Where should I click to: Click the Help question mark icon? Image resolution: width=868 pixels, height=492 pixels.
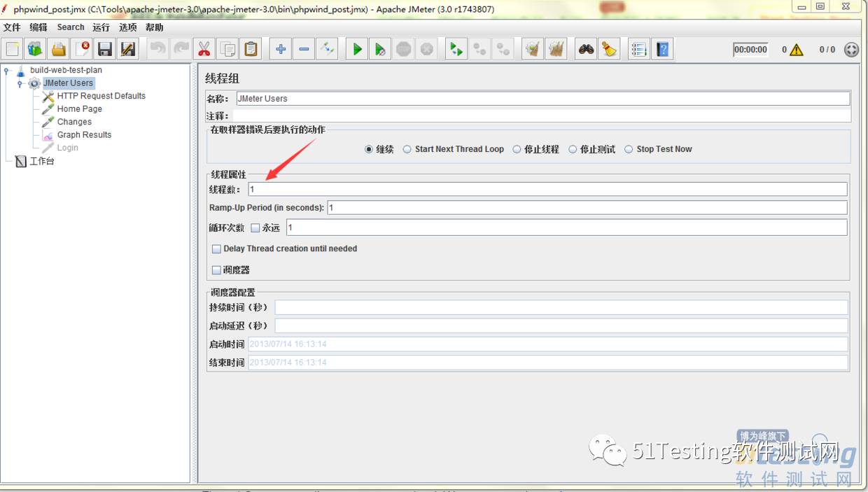coord(662,49)
